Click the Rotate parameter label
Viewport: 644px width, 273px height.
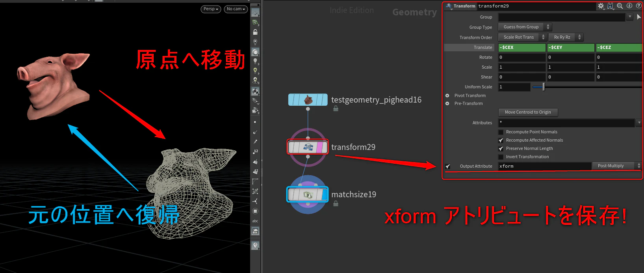click(x=486, y=57)
